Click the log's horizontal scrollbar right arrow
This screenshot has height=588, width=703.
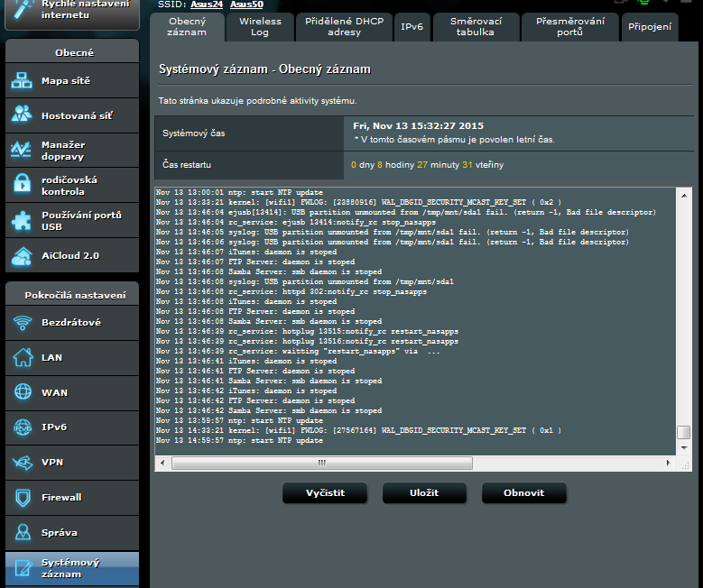[x=670, y=463]
